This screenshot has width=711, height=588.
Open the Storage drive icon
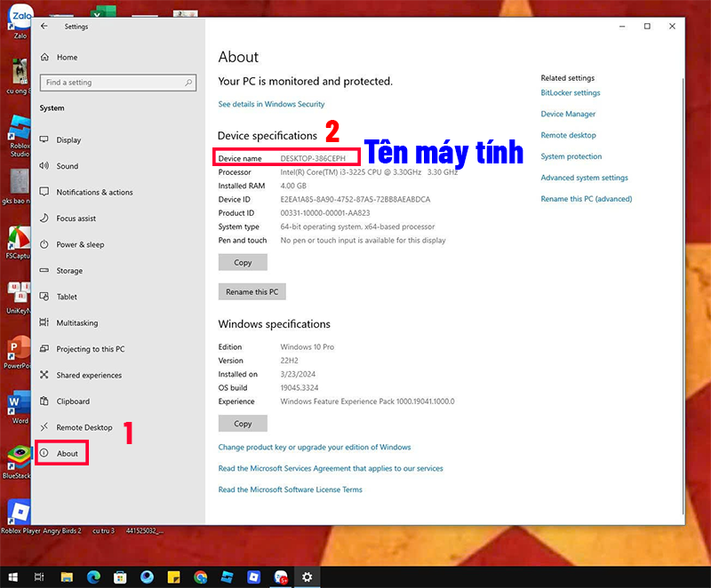tap(44, 270)
